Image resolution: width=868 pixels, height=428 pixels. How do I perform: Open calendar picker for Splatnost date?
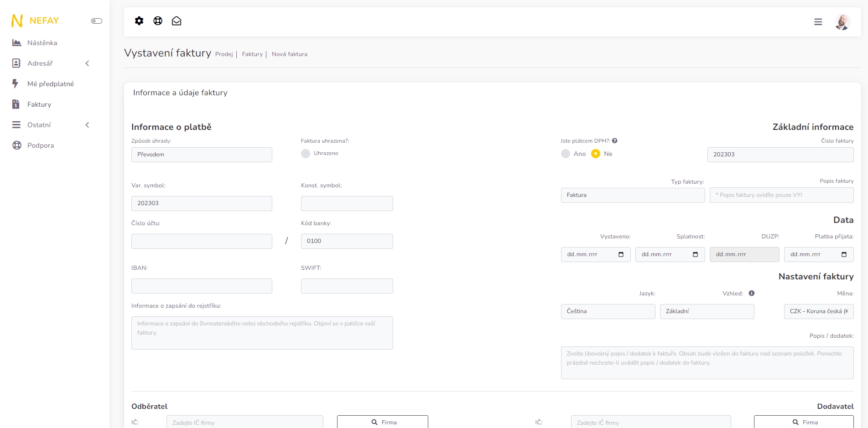pos(695,255)
